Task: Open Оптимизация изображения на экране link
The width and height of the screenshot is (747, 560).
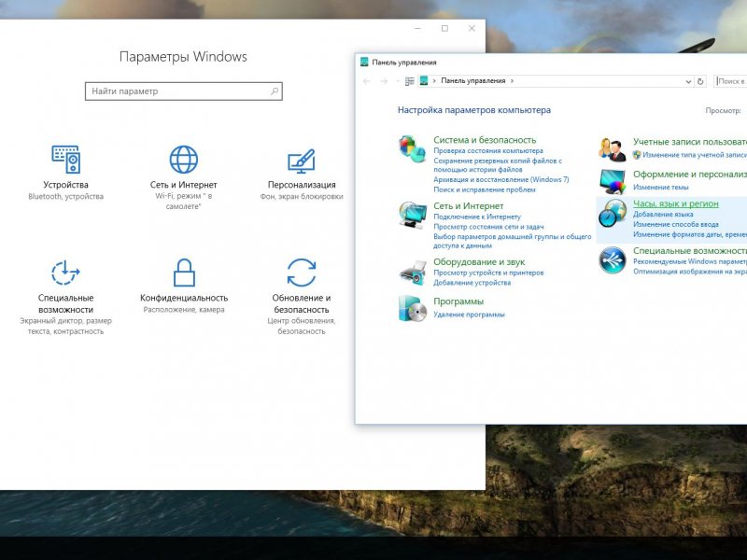Action: click(x=690, y=272)
